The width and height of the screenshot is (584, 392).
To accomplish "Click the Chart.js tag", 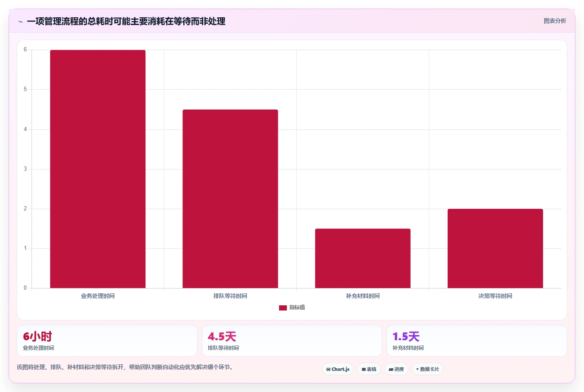I will point(338,369).
